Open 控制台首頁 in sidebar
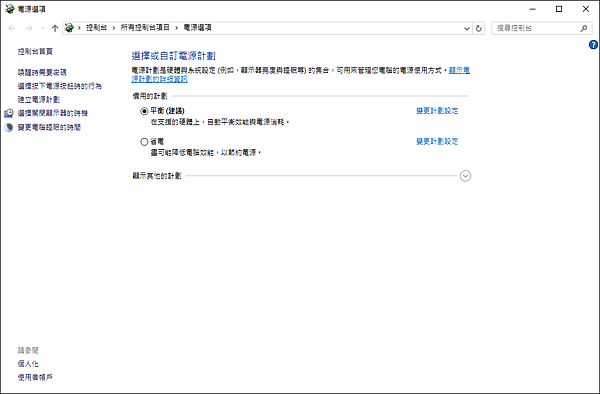 (35, 51)
